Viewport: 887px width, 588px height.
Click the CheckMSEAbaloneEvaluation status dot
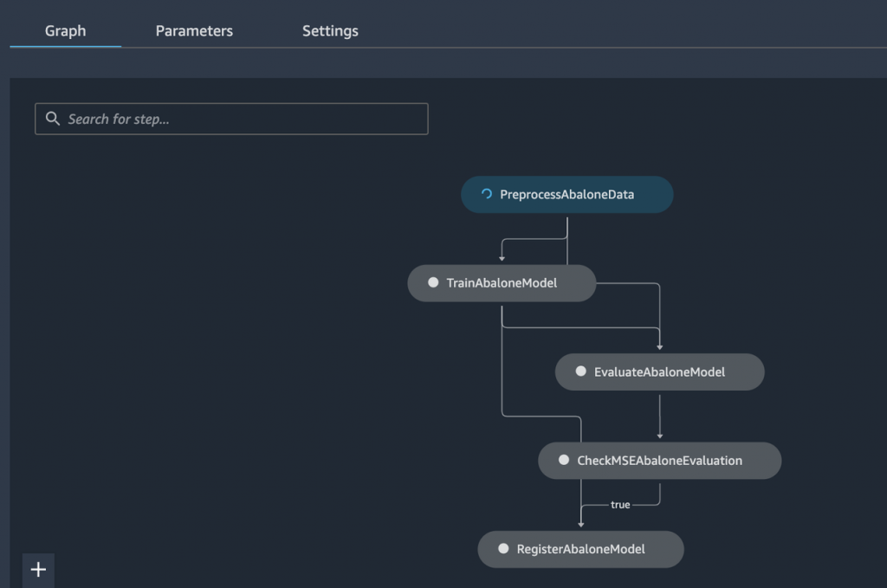pyautogui.click(x=564, y=461)
